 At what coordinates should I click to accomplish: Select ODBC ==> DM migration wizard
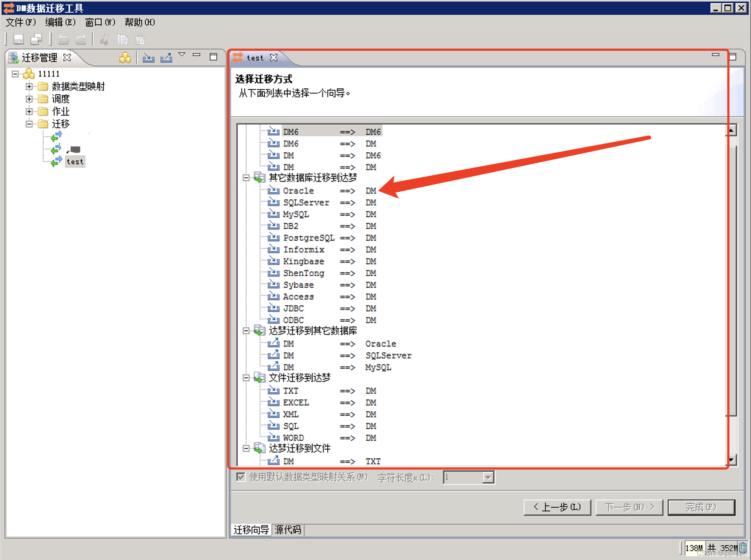322,320
